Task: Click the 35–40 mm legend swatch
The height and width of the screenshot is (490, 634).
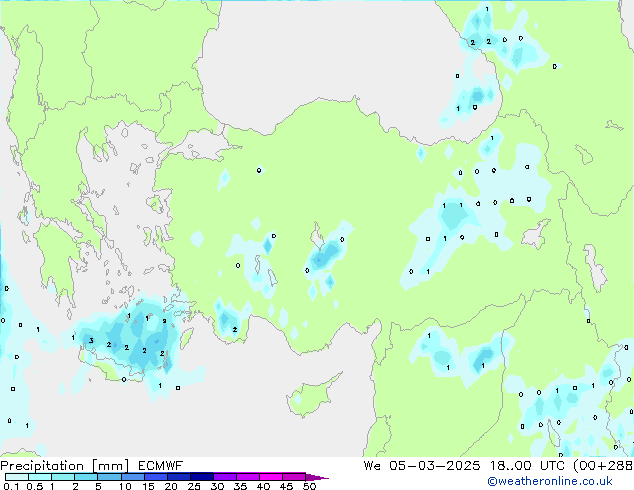Action: coord(248,477)
